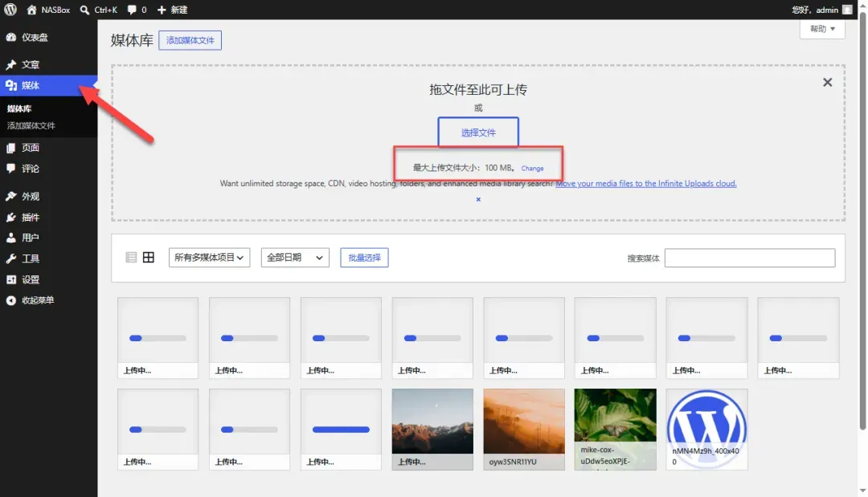This screenshot has width=868, height=497.
Task: Switch to list view icon
Action: click(131, 257)
